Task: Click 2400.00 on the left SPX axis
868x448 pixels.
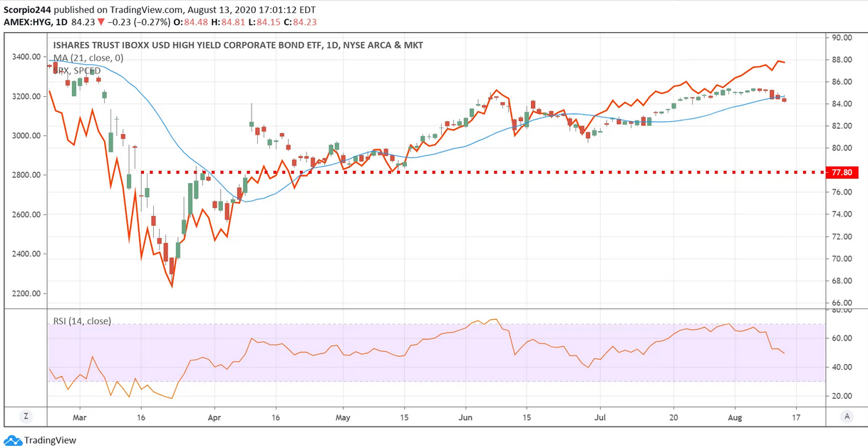Action: 26,254
